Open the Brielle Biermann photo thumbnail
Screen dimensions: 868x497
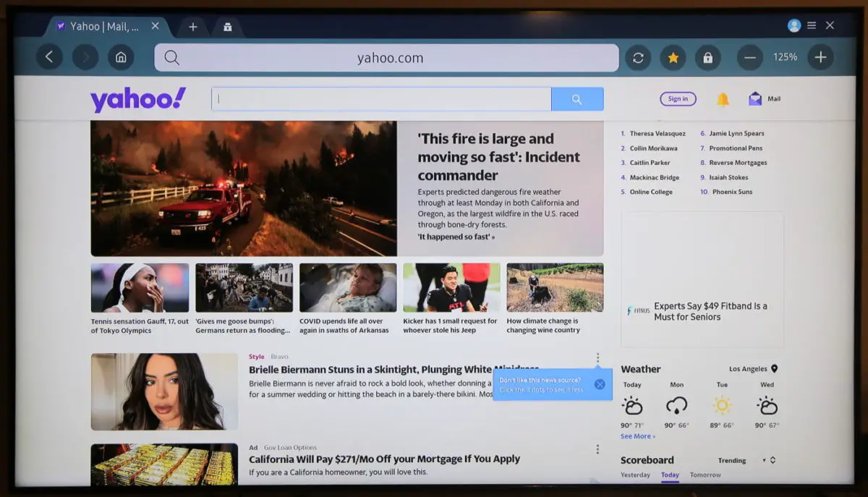(164, 392)
